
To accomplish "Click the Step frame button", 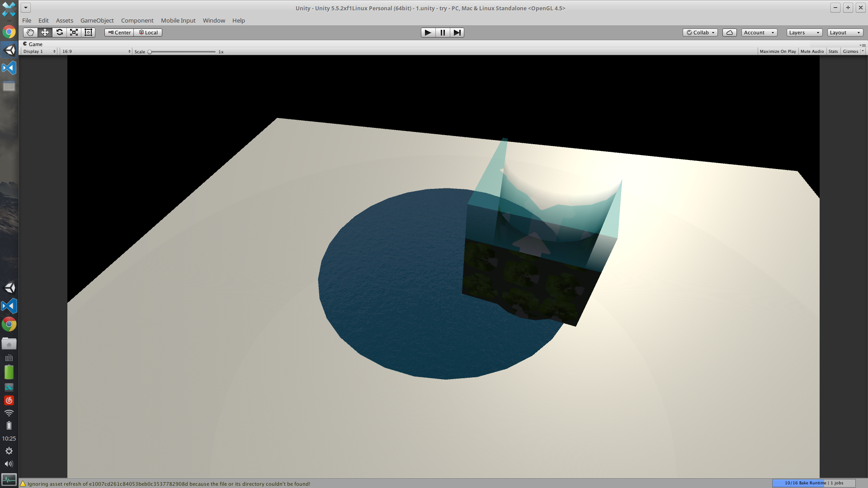I will point(457,33).
